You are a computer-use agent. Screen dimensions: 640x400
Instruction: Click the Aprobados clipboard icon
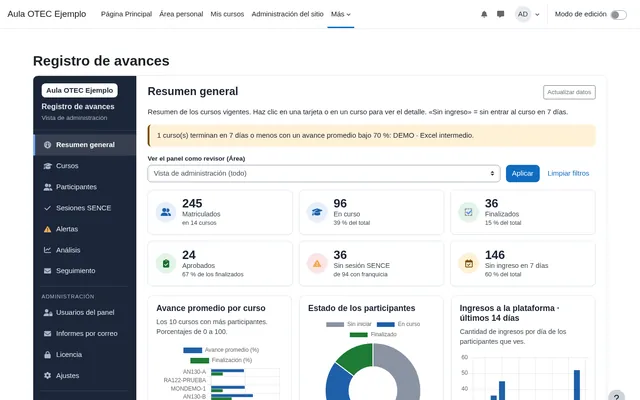[x=166, y=264]
